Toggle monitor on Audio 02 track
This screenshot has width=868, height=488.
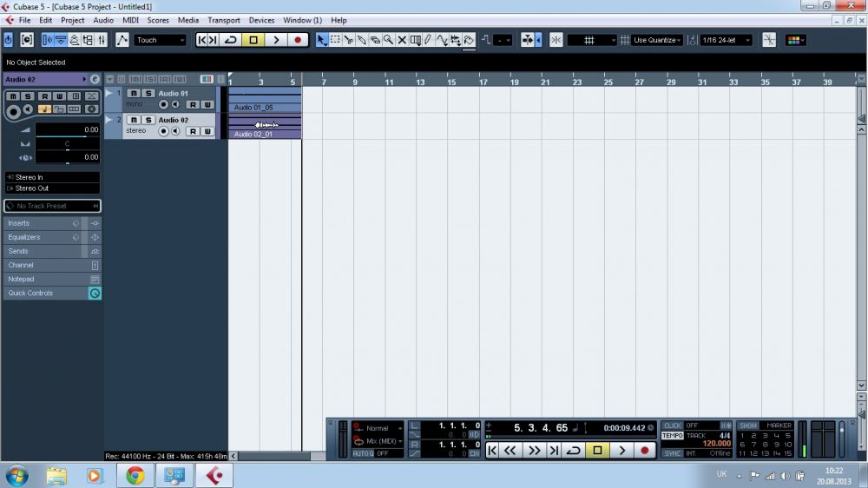175,131
